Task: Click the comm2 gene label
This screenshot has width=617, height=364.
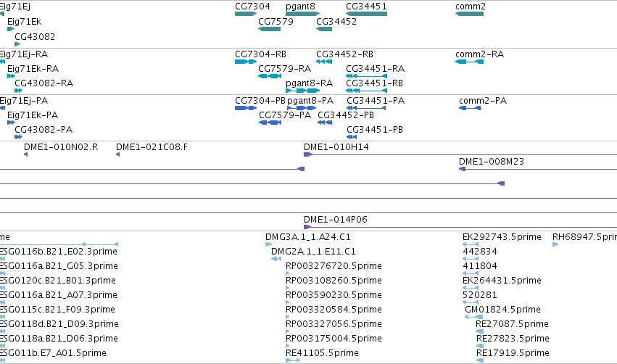Action: [x=471, y=7]
